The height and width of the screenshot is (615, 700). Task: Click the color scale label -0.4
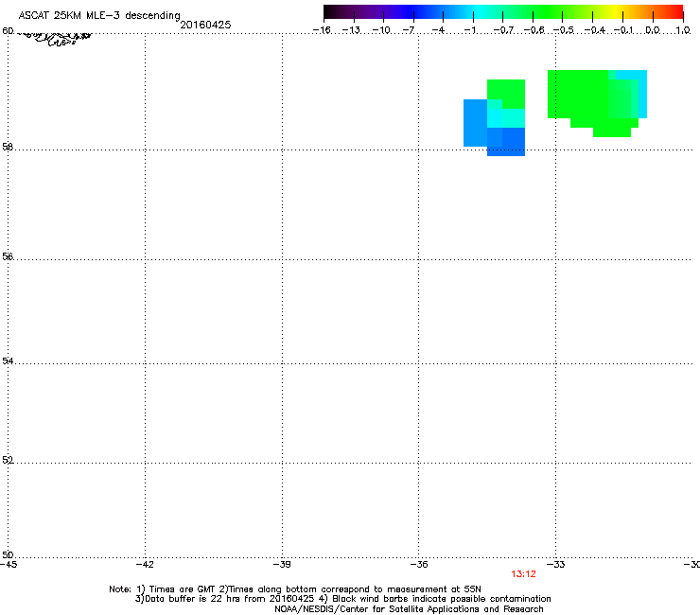point(594,30)
